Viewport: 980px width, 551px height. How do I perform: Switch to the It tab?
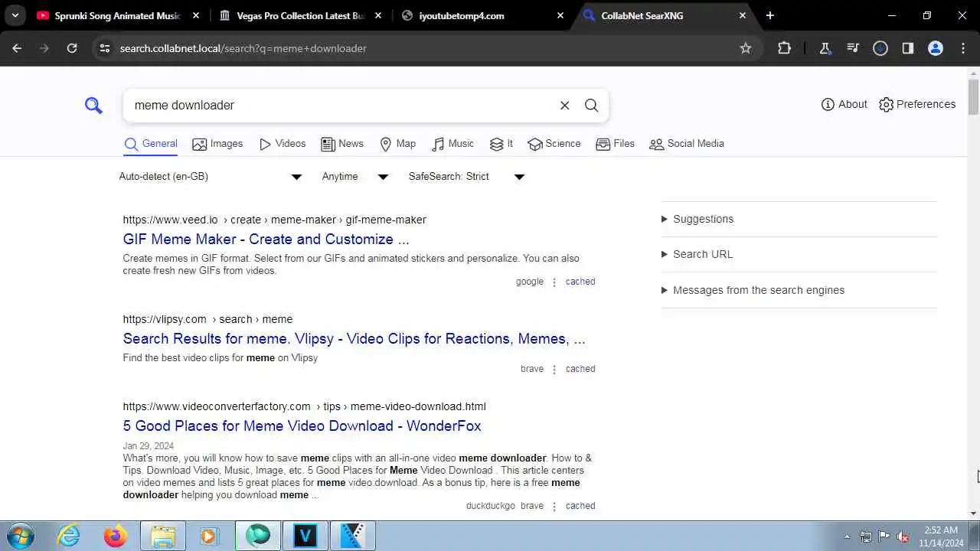point(501,144)
